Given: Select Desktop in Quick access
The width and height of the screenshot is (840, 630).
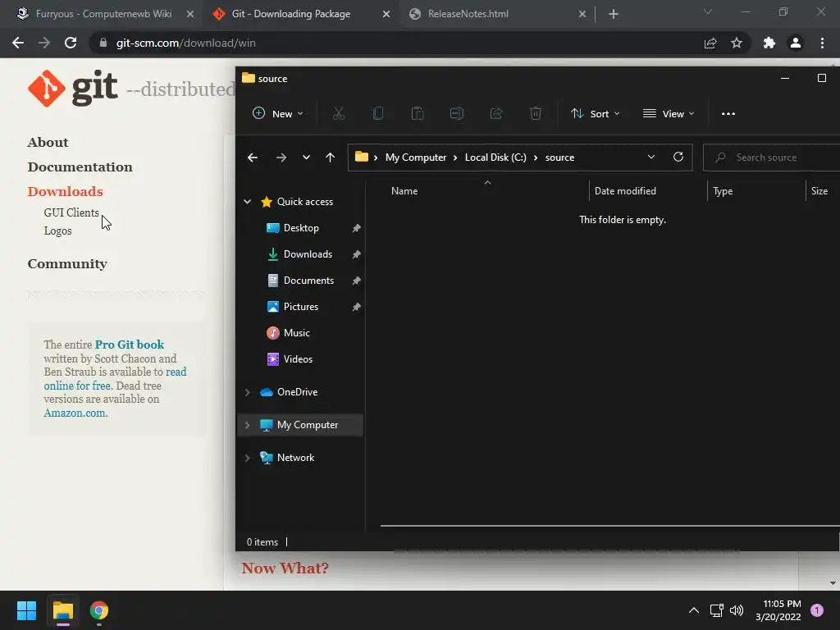Looking at the screenshot, I should coord(300,228).
